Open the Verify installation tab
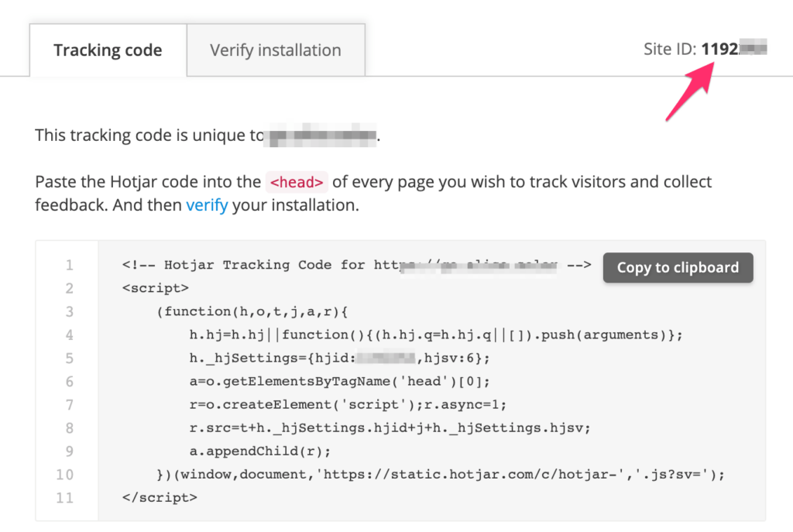 (x=275, y=50)
